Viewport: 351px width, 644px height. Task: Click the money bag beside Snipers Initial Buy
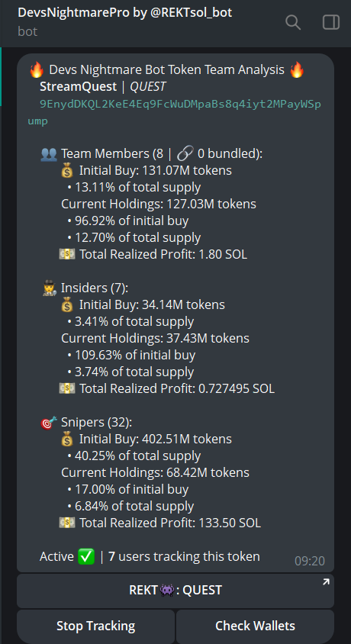(67, 440)
